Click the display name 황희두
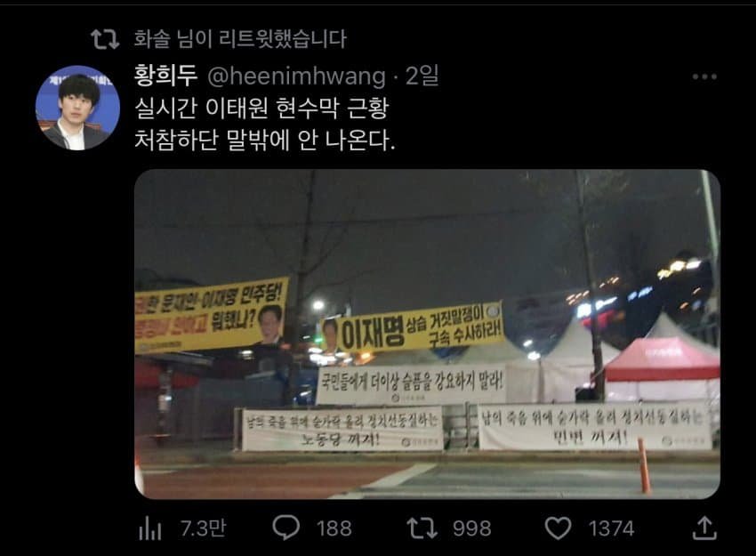This screenshot has height=556, width=756. click(x=165, y=76)
